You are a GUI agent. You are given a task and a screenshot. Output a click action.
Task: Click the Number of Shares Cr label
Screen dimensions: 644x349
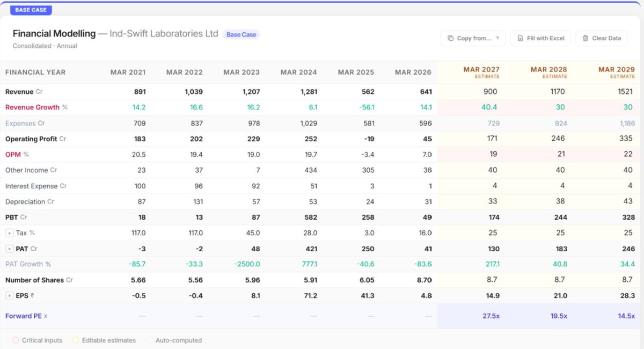(39, 280)
